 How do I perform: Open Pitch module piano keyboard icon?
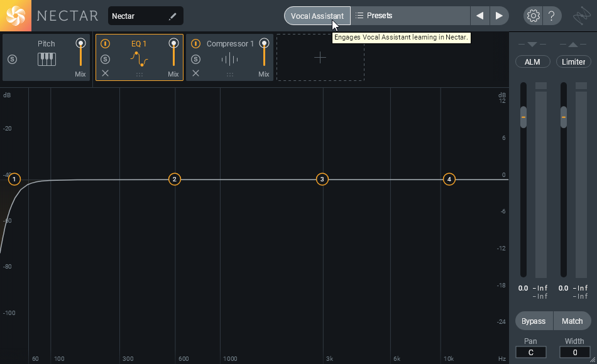click(47, 59)
